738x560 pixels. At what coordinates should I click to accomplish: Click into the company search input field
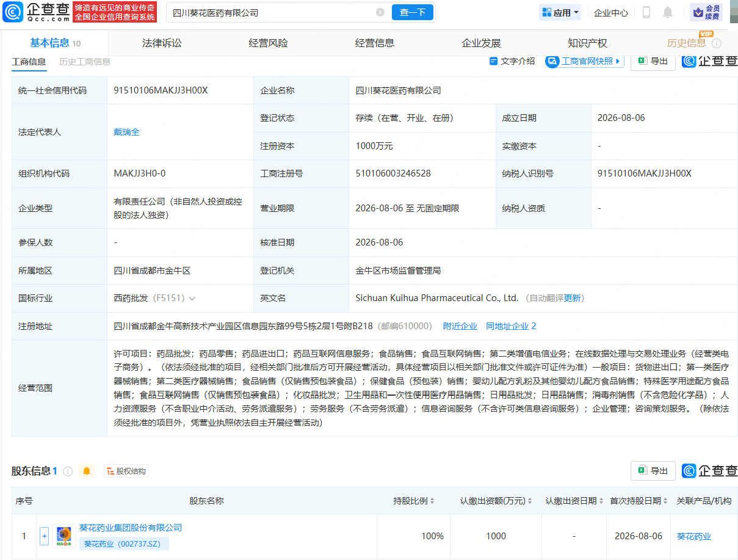[272, 12]
